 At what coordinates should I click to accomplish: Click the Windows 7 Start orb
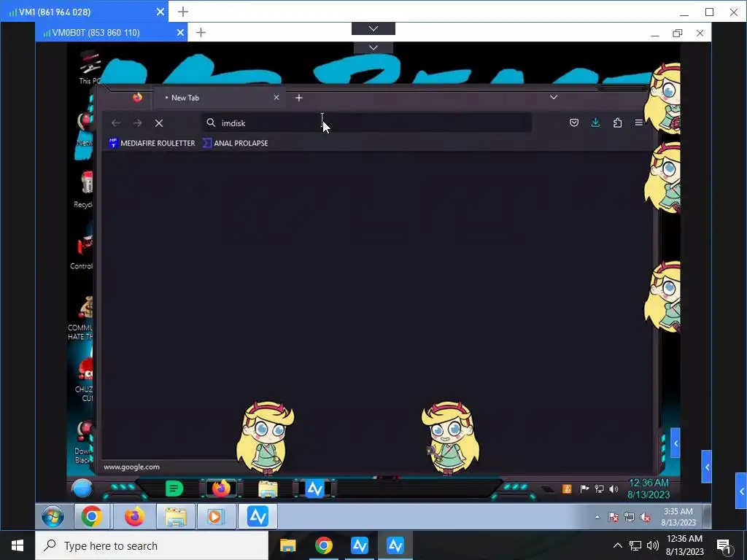(x=53, y=516)
